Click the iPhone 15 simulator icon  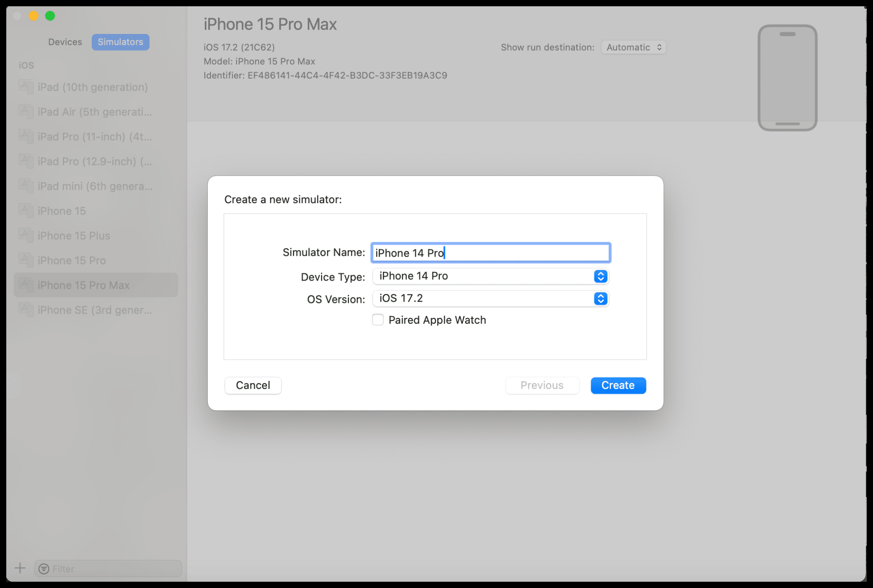pos(26,211)
